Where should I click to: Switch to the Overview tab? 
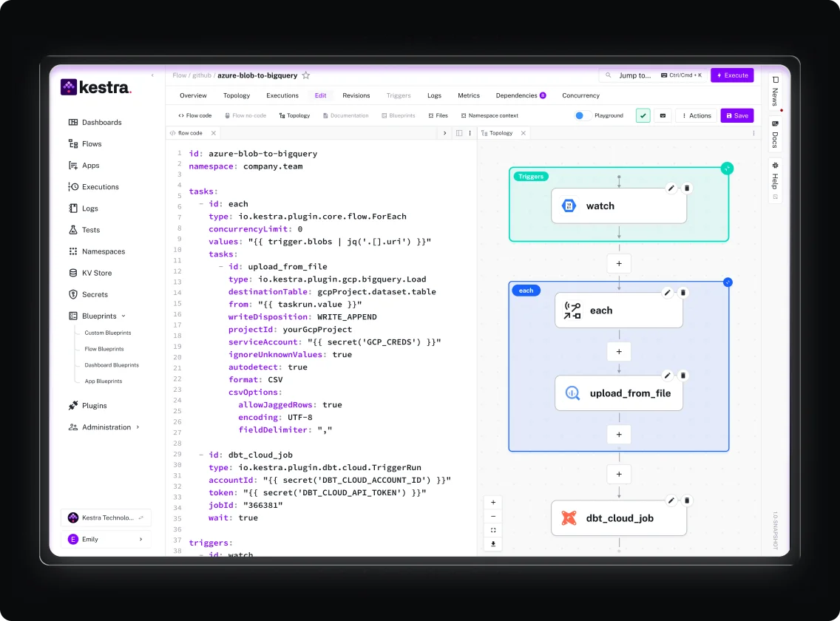193,95
